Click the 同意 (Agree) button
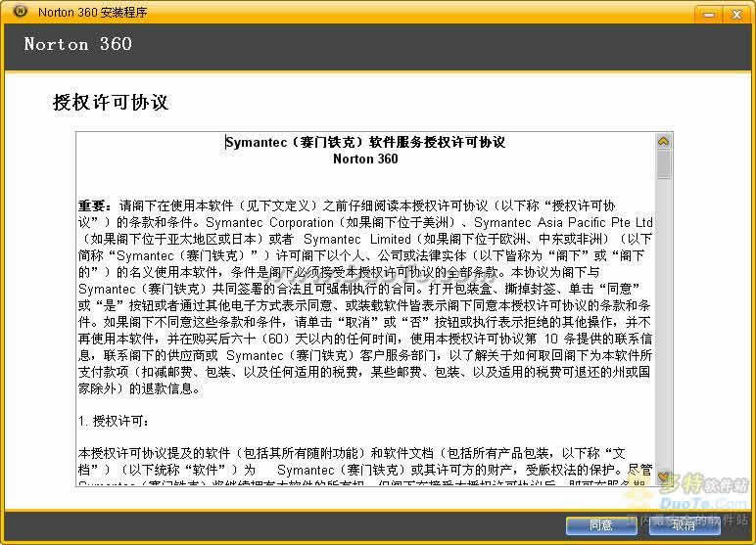756x545 pixels. 601,525
